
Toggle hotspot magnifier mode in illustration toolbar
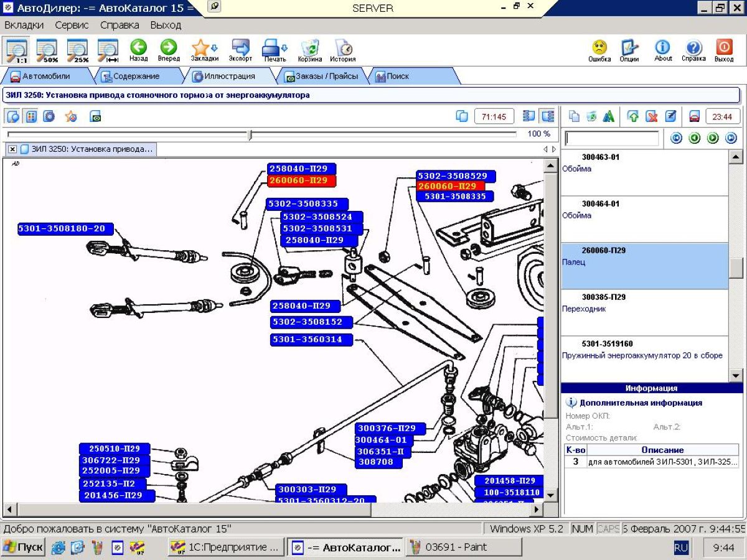click(13, 116)
